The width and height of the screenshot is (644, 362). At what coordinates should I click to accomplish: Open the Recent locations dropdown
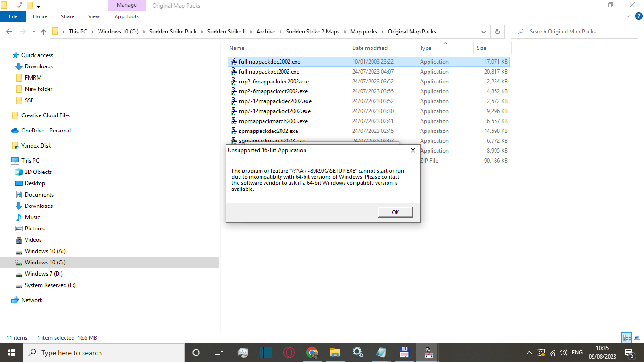coord(34,32)
